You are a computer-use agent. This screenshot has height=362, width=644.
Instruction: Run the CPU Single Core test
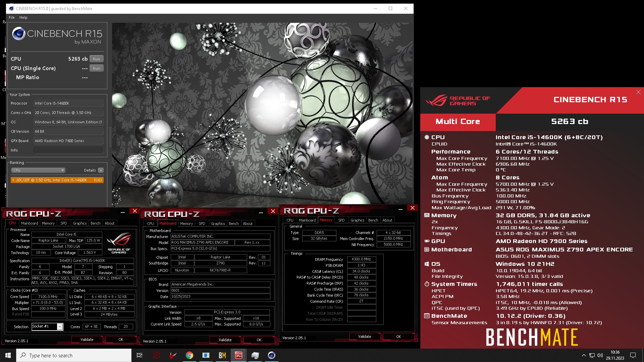(97, 68)
